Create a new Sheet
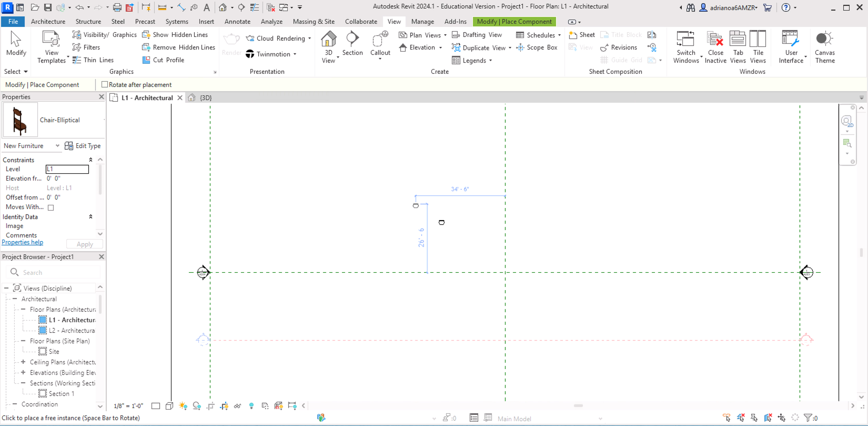 (x=582, y=35)
